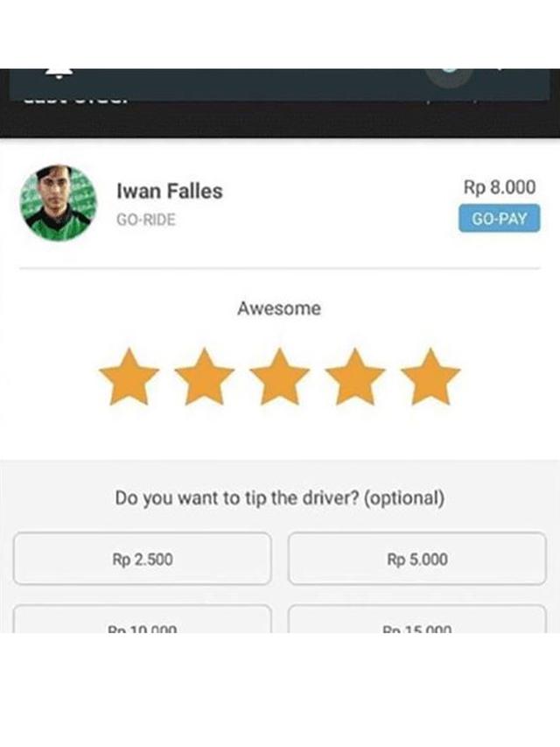560x747 pixels.
Task: Tap the Awesome rating label
Action: point(279,308)
